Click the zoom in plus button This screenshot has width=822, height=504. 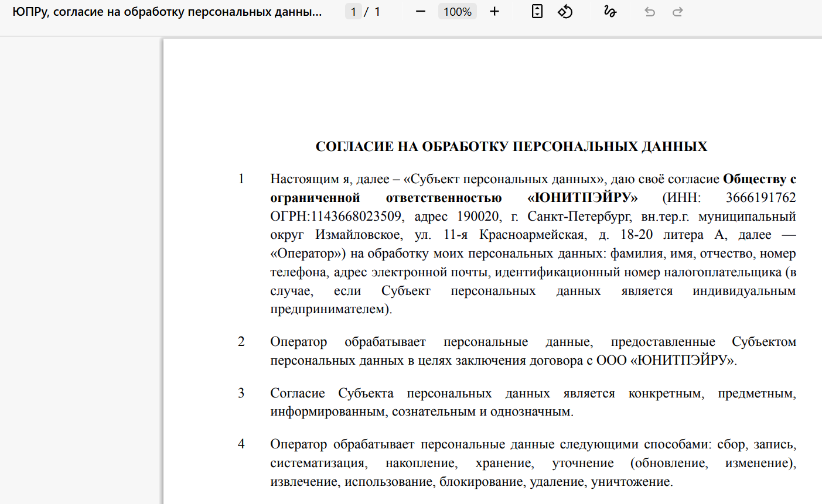[x=494, y=12]
